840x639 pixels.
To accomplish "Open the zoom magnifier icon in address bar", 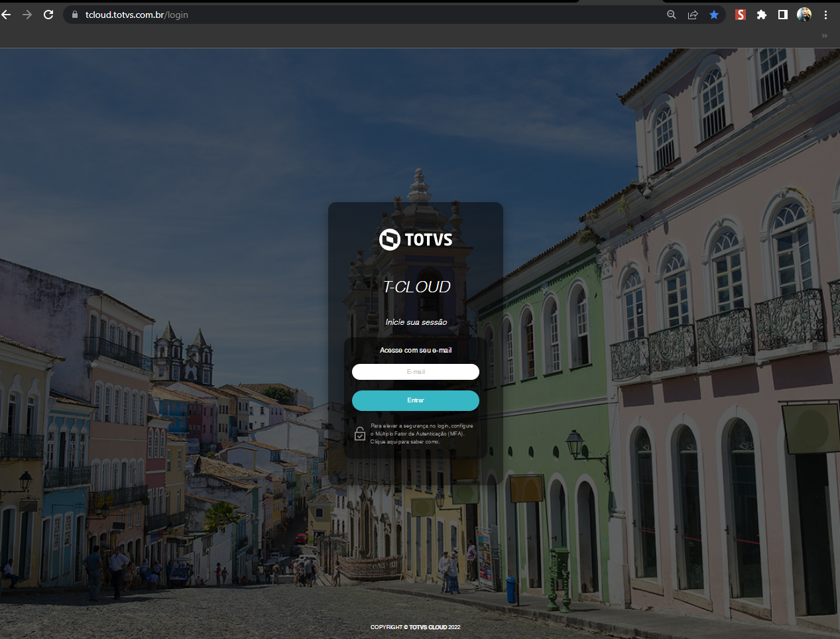I will [672, 15].
